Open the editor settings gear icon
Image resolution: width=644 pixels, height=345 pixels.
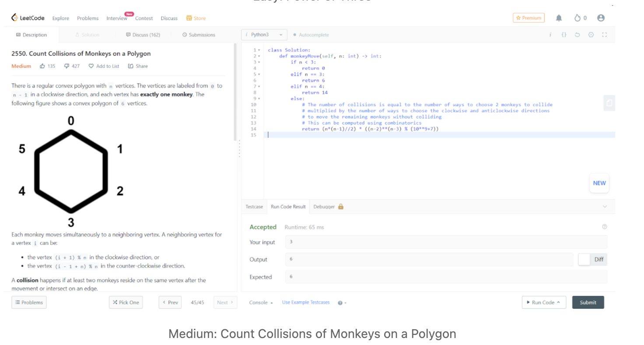click(591, 35)
